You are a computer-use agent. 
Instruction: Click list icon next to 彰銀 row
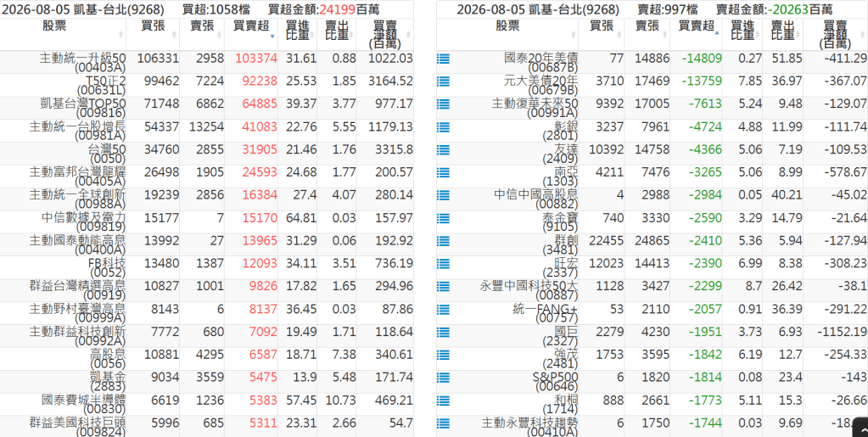tap(443, 126)
